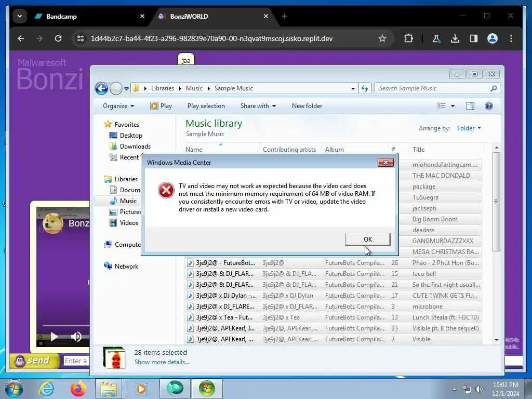Open Desktop in the navigation pane

[130, 135]
